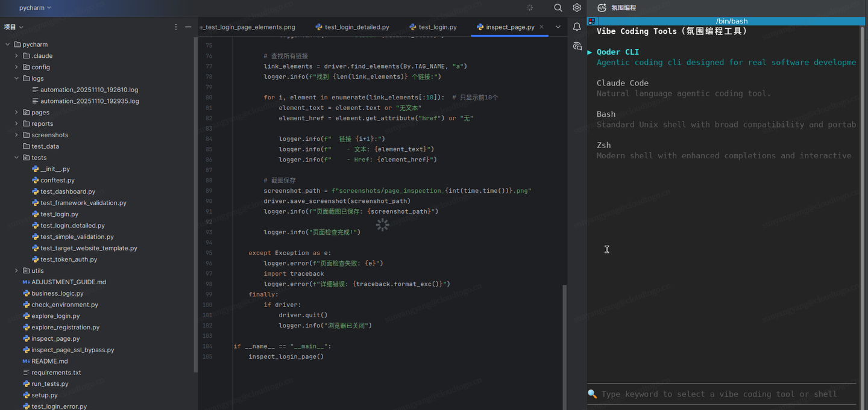Click the terminal menu icon beside /bin/bash
The width and height of the screenshot is (868, 410).
coord(592,21)
